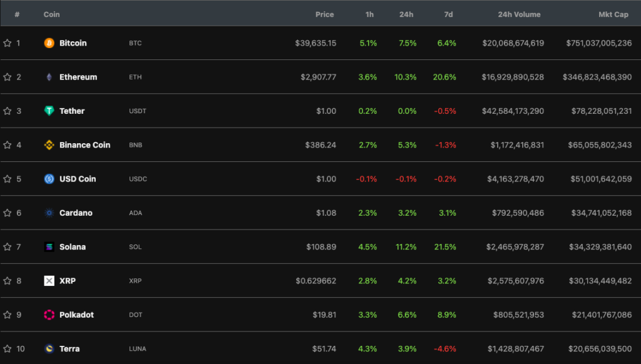Sort the table by Price column
Viewport: 641px width, 364px height.
[324, 14]
